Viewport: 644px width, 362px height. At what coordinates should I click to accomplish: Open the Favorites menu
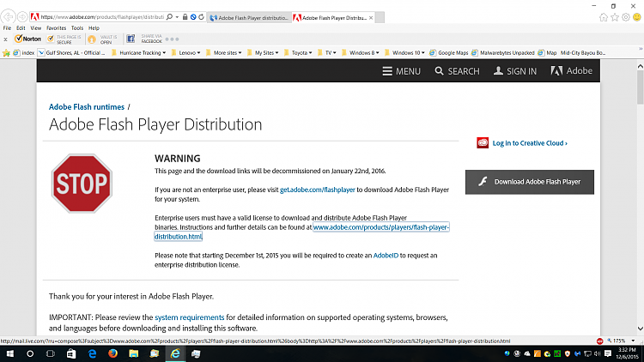point(57,28)
